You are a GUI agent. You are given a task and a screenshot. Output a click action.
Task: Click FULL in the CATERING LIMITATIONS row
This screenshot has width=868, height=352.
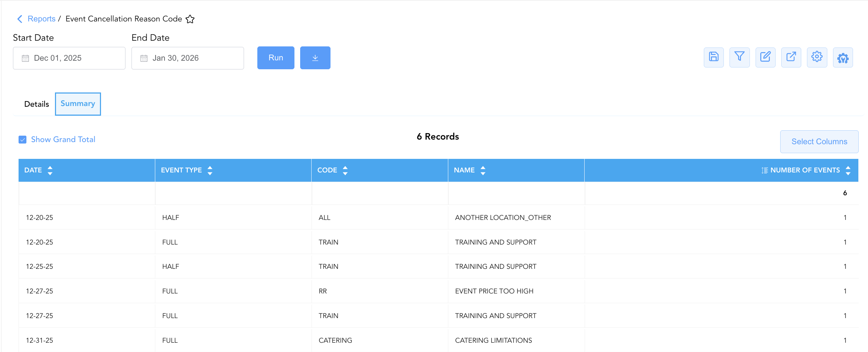coord(170,340)
